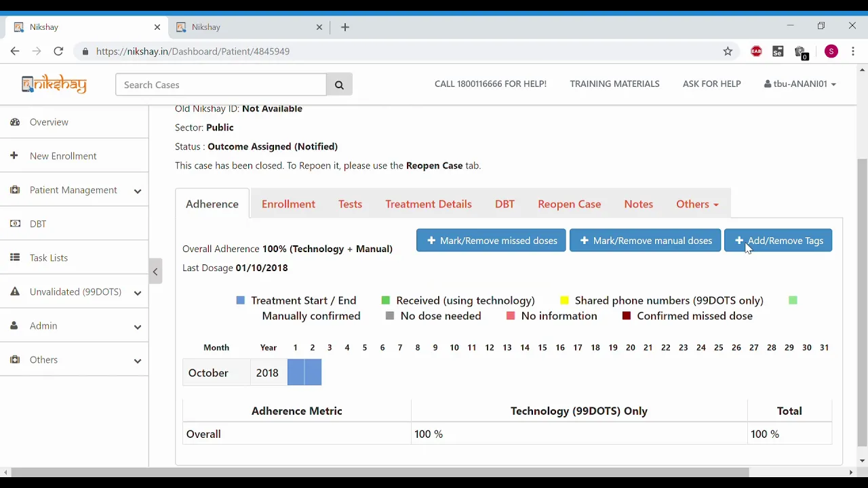
Task: Click inside the Search Cases field
Action: 221,85
